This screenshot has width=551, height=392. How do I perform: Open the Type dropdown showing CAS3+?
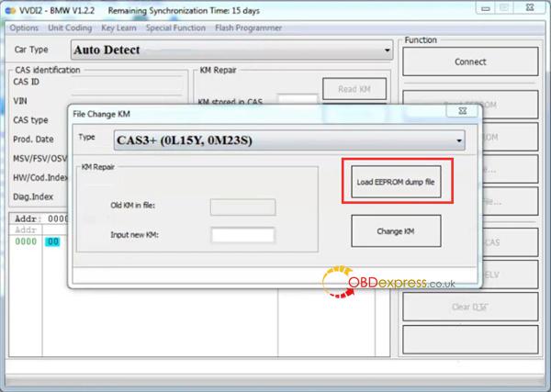(289, 140)
